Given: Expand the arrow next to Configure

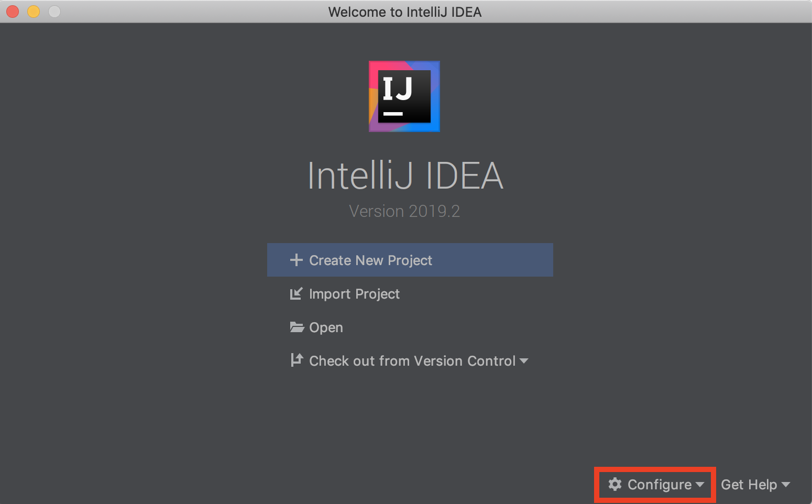Looking at the screenshot, I should [x=700, y=485].
